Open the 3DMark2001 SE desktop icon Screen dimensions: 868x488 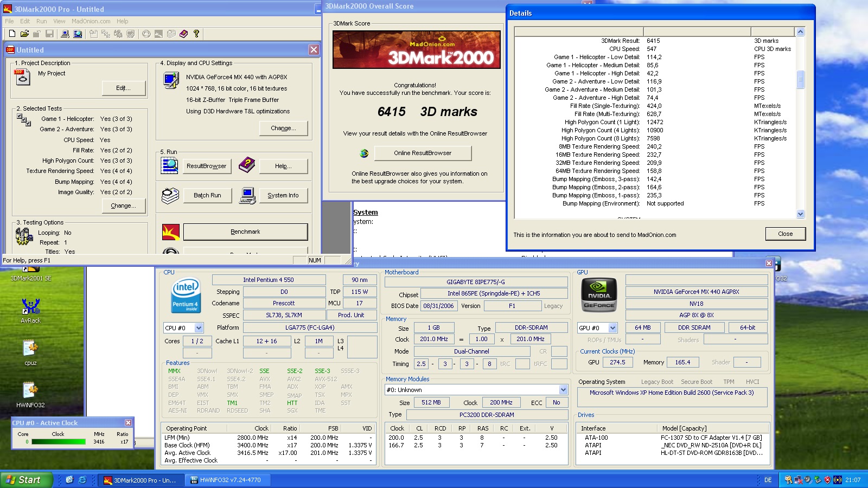(x=31, y=273)
